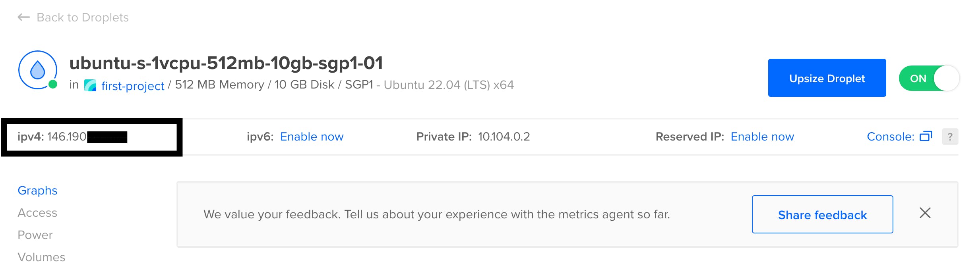Copy the Private IP 10.104.0.2

(x=504, y=137)
